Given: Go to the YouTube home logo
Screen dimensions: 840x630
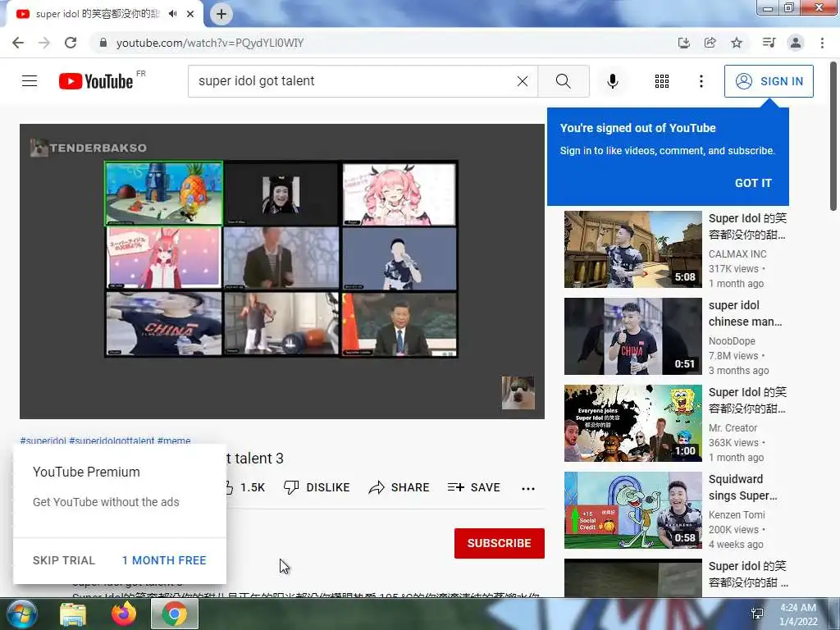Looking at the screenshot, I should pos(97,81).
